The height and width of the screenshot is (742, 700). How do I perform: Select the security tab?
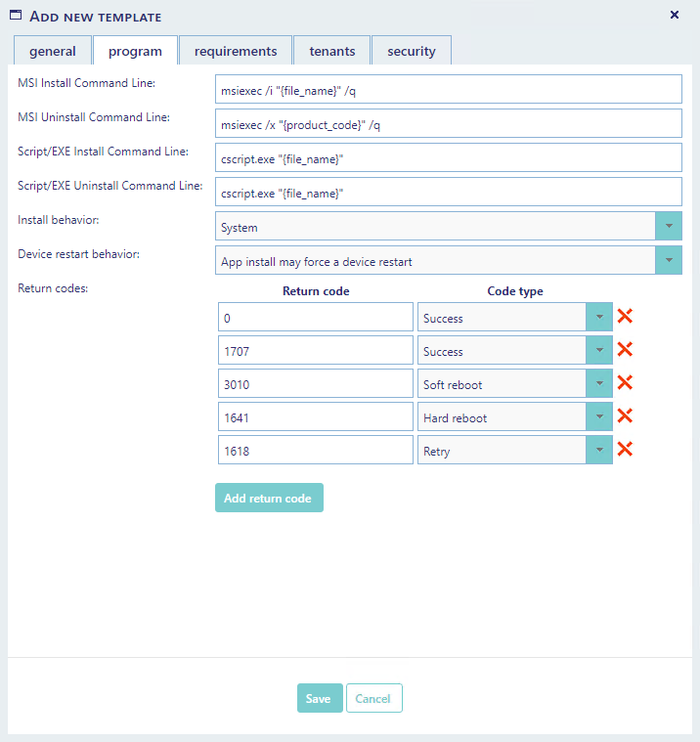tap(411, 51)
